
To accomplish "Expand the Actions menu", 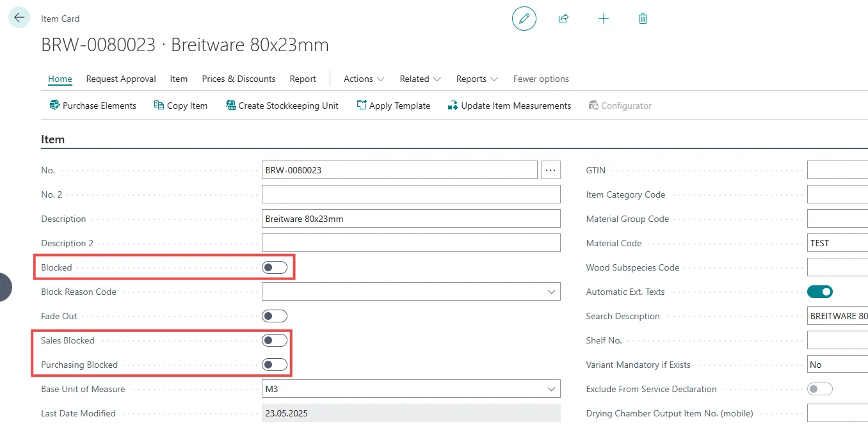I will tap(364, 79).
